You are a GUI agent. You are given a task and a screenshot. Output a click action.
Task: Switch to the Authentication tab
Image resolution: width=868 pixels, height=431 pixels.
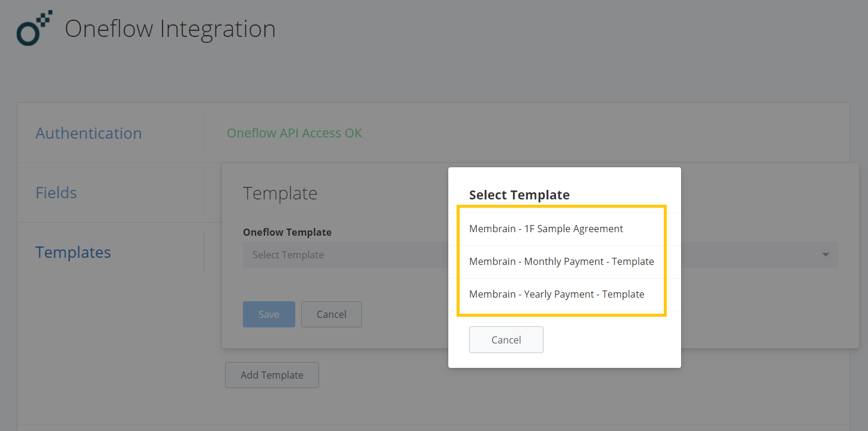click(x=88, y=133)
